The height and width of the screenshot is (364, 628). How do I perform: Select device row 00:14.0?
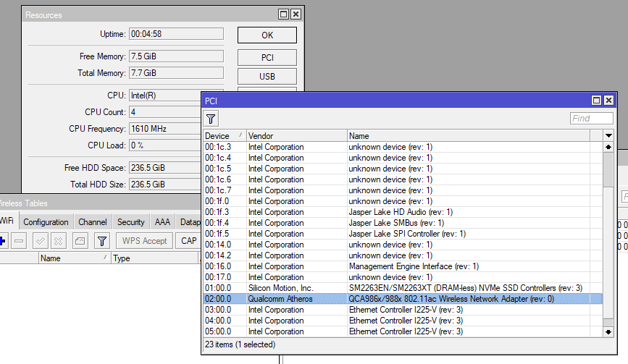(x=403, y=245)
